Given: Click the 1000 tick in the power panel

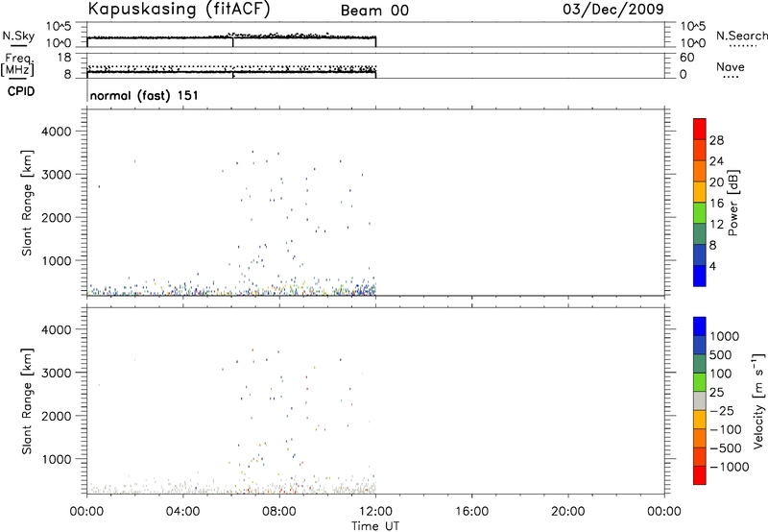Looking at the screenshot, I should (56, 261).
